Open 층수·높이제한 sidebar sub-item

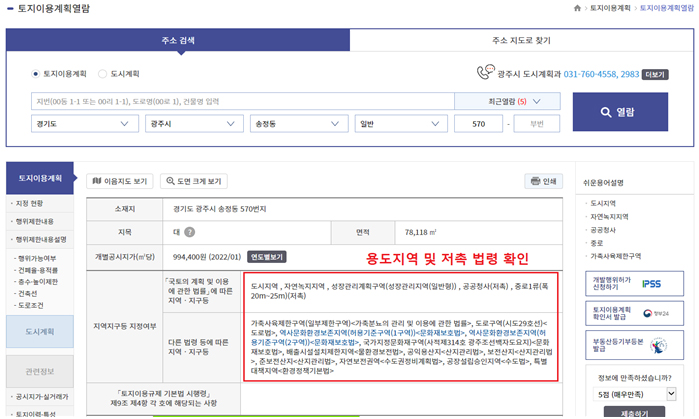pyautogui.click(x=37, y=282)
